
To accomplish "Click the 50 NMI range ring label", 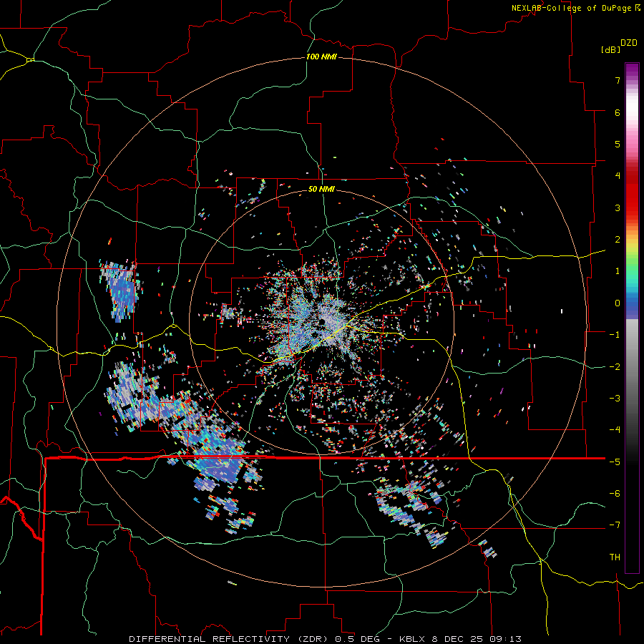I will tap(321, 190).
